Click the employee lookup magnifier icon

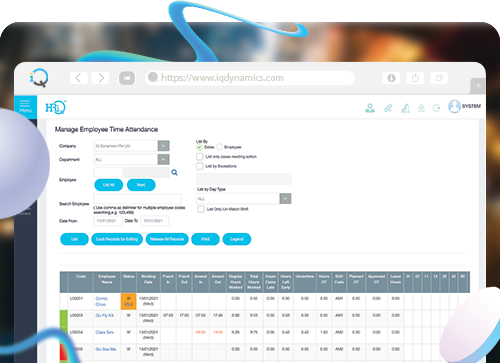point(174,172)
